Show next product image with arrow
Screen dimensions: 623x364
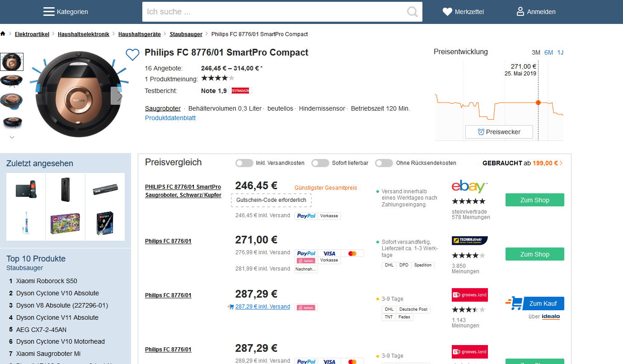pyautogui.click(x=119, y=96)
